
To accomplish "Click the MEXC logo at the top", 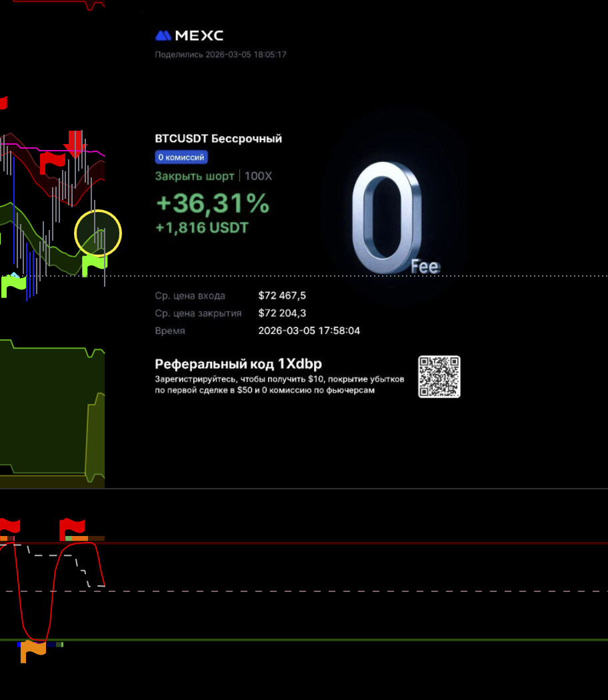I will click(x=189, y=35).
